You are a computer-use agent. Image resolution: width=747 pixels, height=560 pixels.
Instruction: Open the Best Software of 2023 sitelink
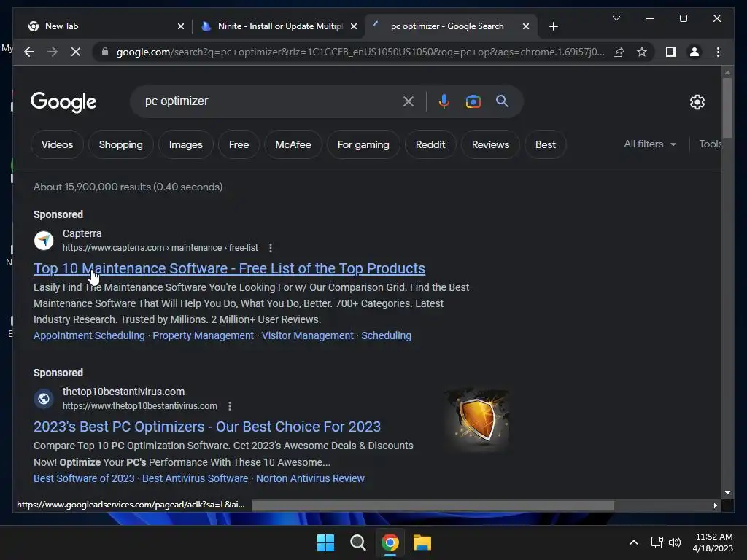(84, 478)
